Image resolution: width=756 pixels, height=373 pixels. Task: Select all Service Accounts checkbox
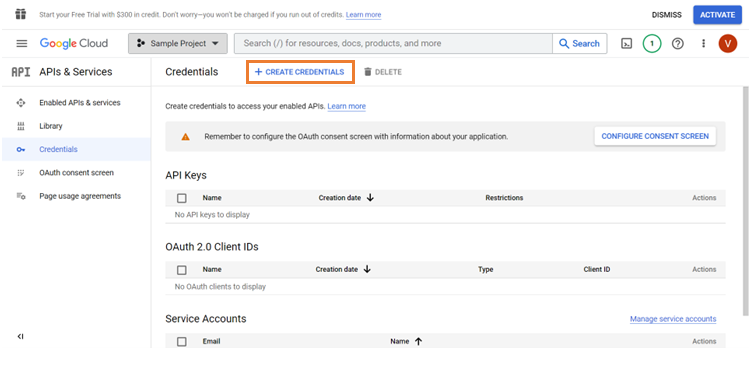coord(182,342)
